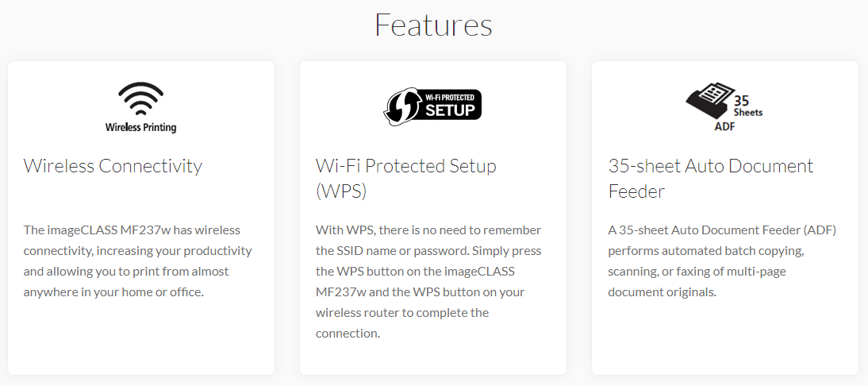Open the "Wireless Connectivity" feature title
Screen dimensions: 868x386
[113, 166]
